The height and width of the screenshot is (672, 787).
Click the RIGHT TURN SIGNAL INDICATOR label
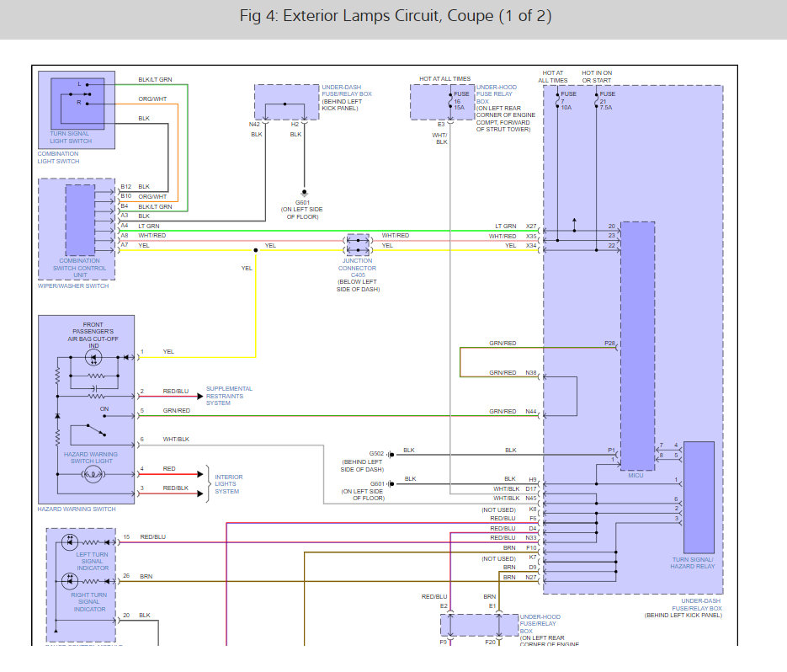pyautogui.click(x=89, y=602)
